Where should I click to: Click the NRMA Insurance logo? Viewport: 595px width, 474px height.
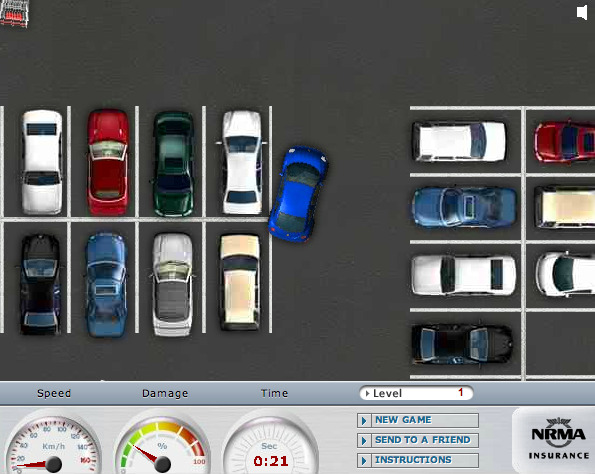click(558, 439)
